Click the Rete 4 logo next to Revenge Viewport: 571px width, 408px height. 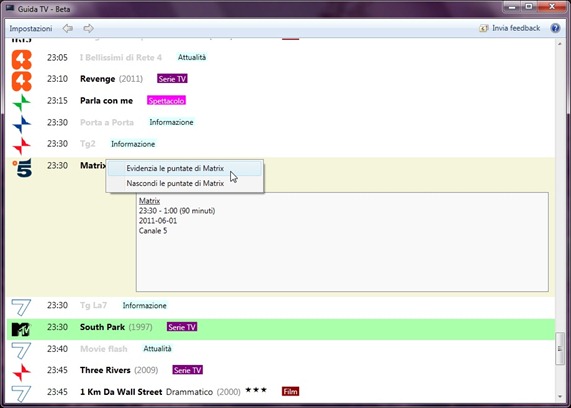pos(21,81)
